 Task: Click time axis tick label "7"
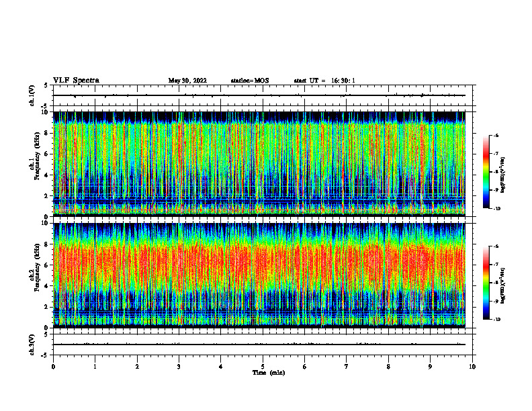(x=347, y=367)
